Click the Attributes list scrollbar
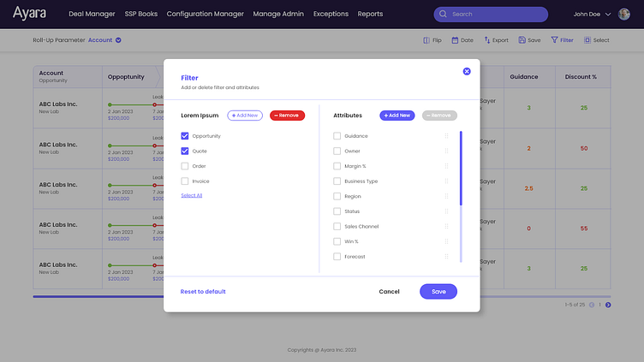Viewport: 644px width, 362px height. pyautogui.click(x=461, y=197)
